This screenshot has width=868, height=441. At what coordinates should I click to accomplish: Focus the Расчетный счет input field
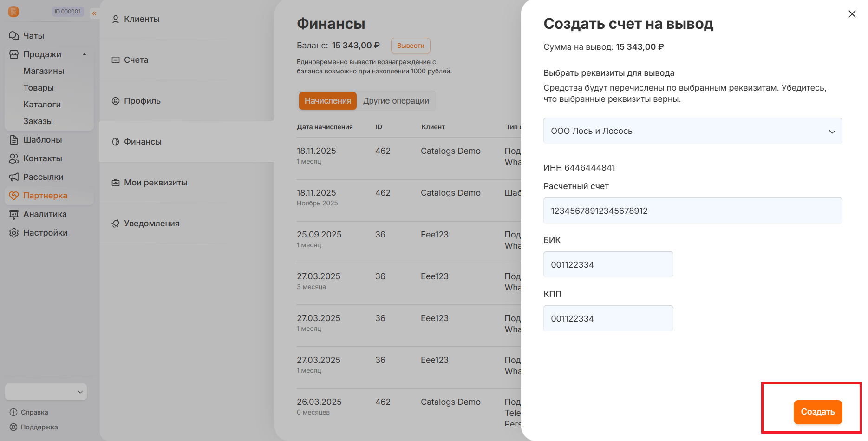692,211
